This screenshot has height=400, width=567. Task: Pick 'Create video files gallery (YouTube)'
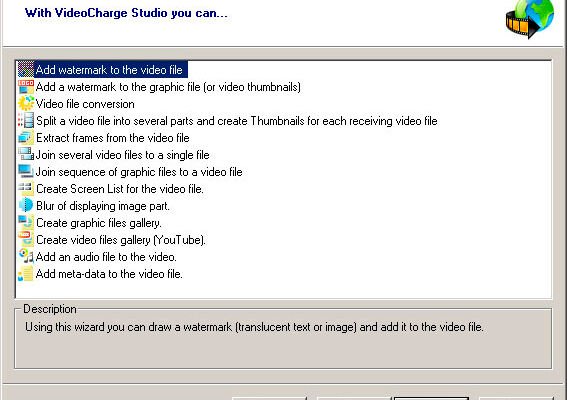tap(121, 240)
